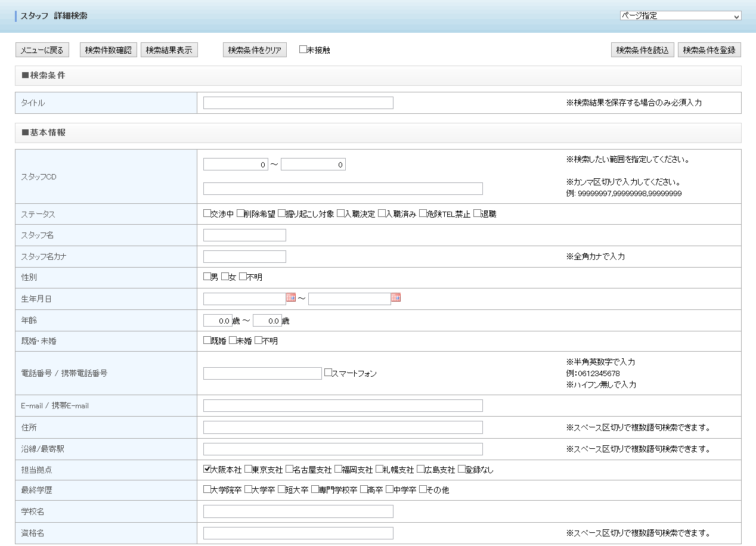
Task: Check 大学院卒 in 最終学歴
Action: click(x=207, y=489)
